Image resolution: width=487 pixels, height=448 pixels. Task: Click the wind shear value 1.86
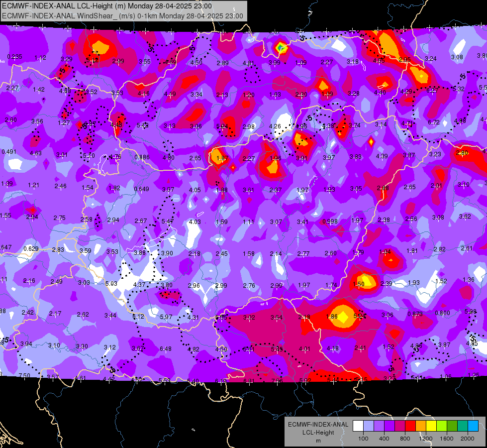[332, 317]
